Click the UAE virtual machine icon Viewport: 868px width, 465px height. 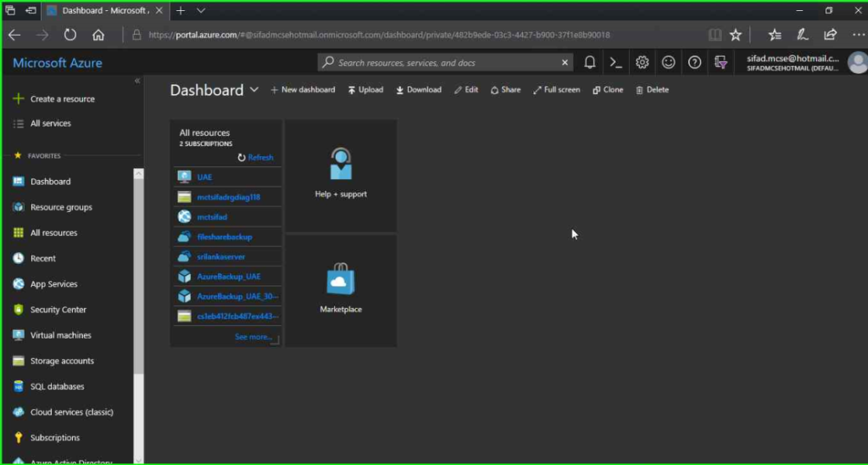[x=184, y=176]
